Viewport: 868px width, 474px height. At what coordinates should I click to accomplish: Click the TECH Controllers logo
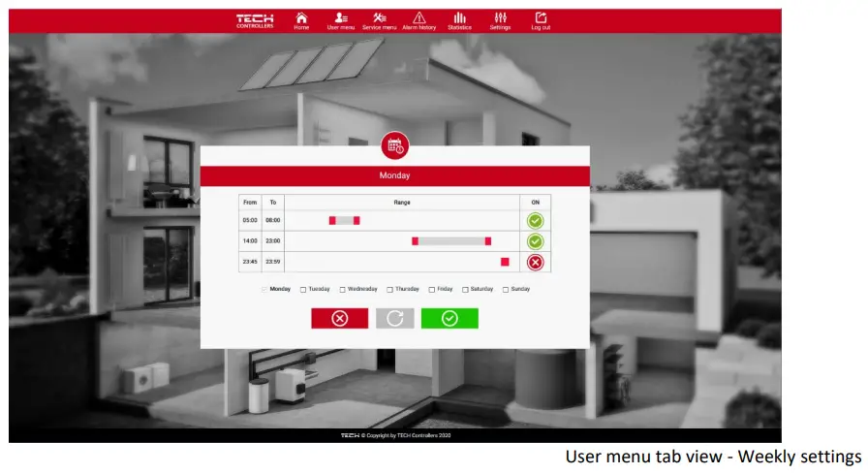click(255, 21)
